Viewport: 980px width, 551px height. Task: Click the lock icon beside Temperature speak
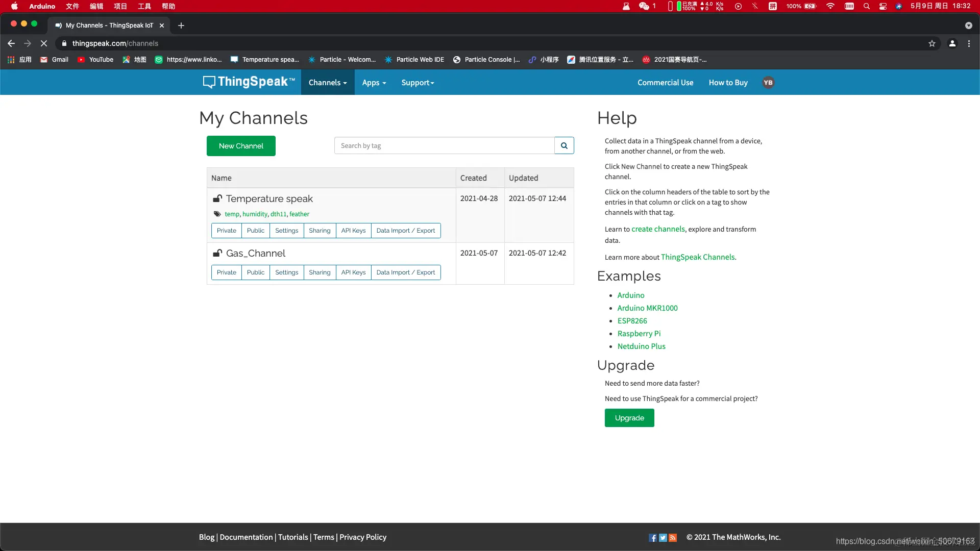[x=217, y=198]
